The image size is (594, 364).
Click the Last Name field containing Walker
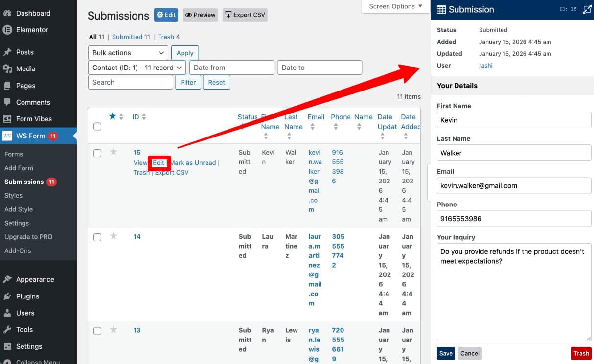[x=514, y=153]
